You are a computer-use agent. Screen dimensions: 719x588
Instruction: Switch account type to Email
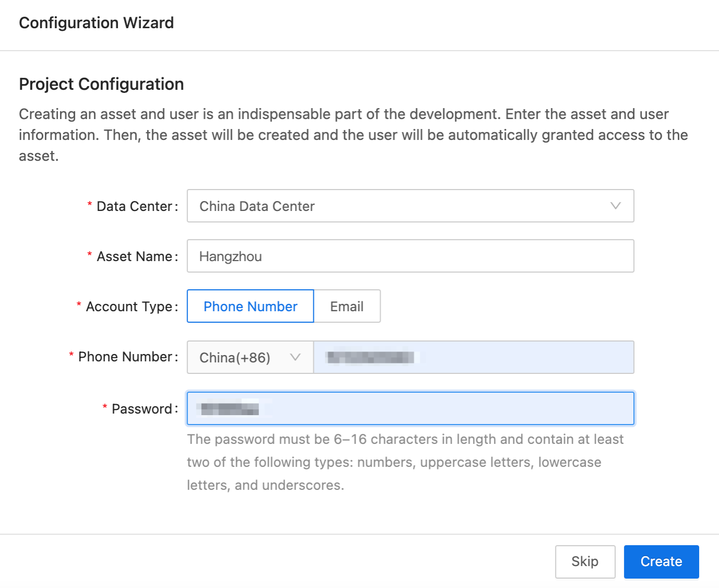346,306
